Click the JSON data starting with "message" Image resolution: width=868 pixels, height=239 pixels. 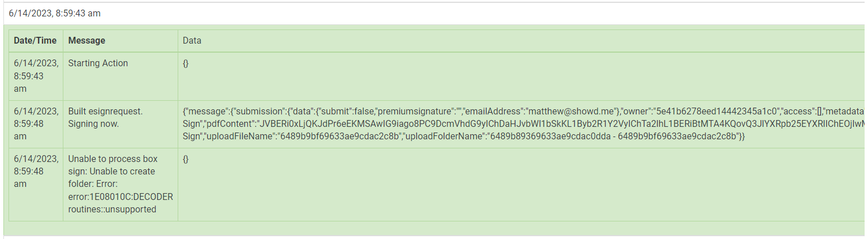[523, 125]
